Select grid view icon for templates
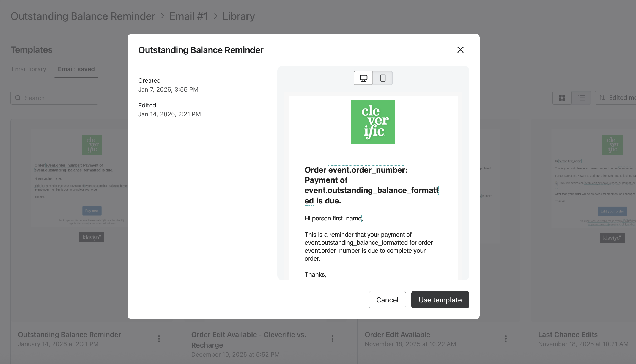 (x=562, y=98)
